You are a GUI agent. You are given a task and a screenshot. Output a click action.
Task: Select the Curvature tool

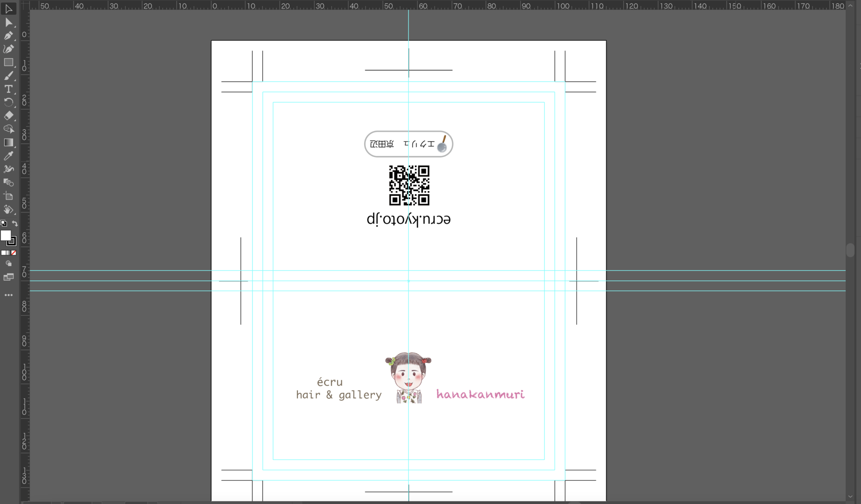pos(9,49)
